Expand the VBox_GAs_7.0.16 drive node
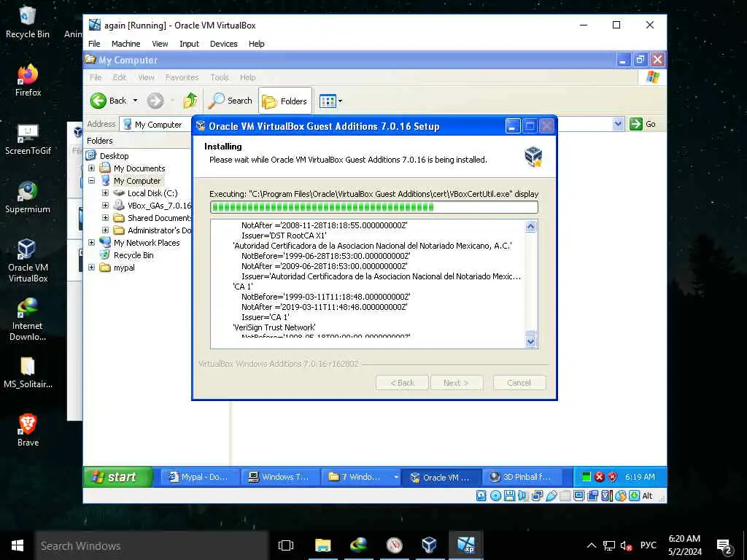The width and height of the screenshot is (747, 560). tap(105, 205)
